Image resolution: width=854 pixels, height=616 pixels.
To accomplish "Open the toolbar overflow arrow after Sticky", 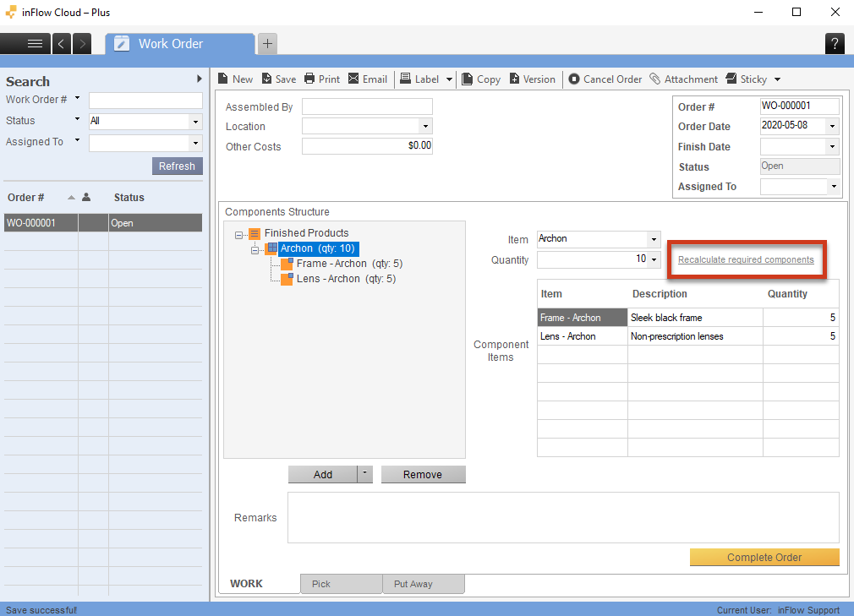I will (778, 79).
